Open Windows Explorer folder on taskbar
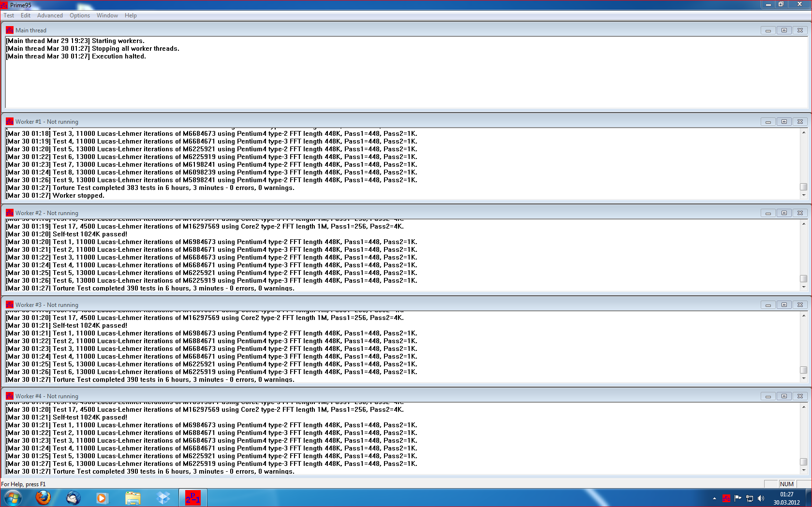Image resolution: width=812 pixels, height=507 pixels. click(133, 498)
